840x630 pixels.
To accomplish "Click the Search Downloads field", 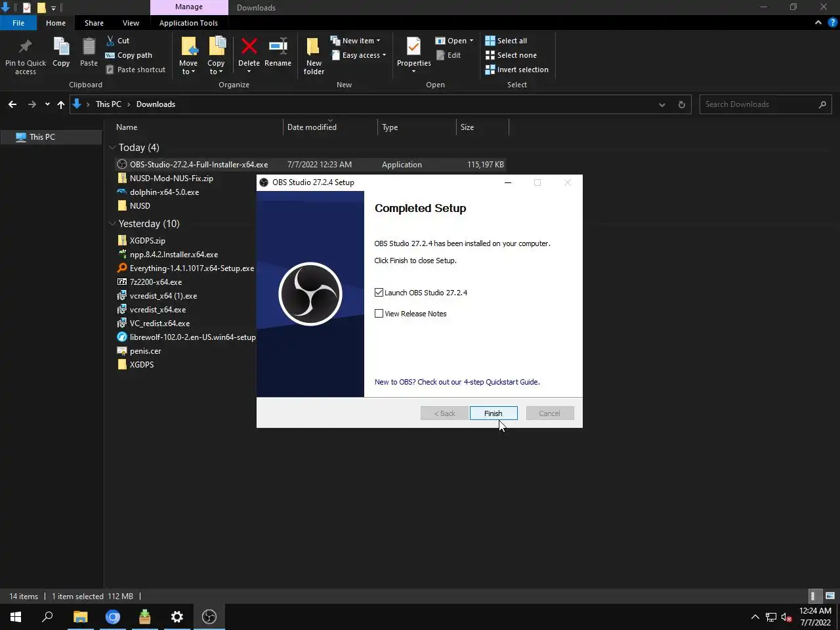I will tap(765, 104).
